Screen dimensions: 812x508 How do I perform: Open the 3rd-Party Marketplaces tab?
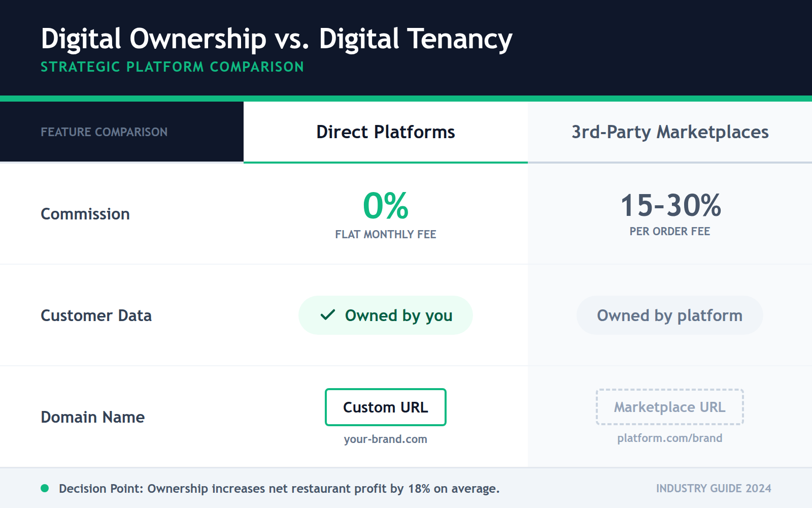point(670,132)
